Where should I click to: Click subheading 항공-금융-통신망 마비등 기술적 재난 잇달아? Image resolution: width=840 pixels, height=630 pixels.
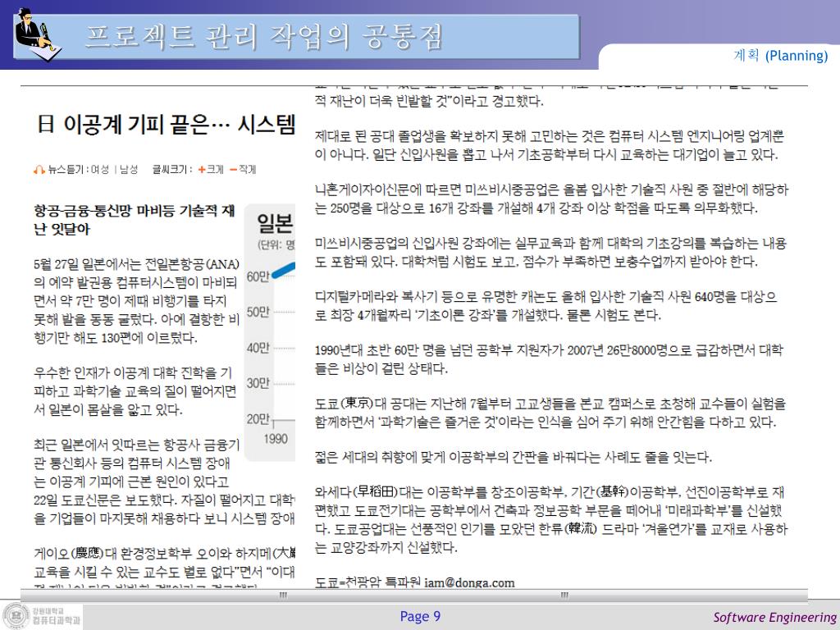[134, 220]
